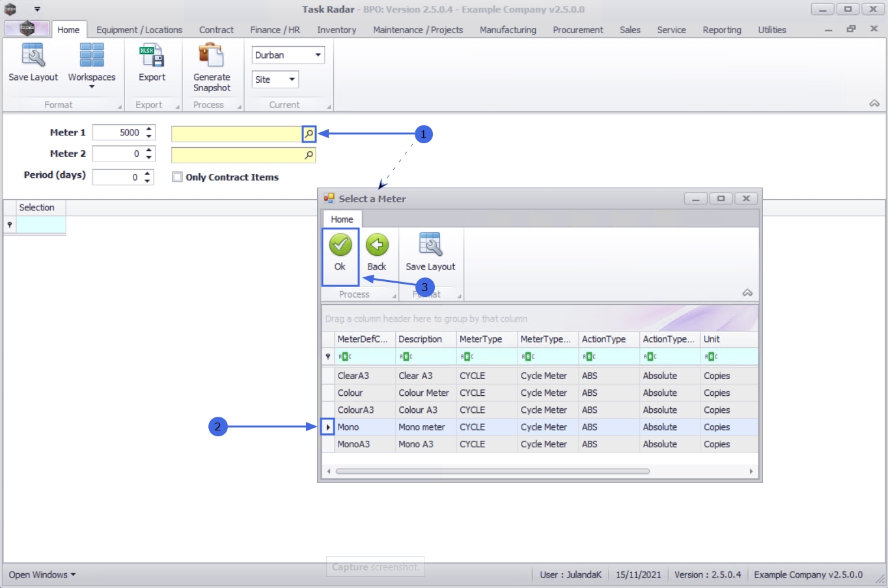This screenshot has width=888, height=588.
Task: Select the Colour meter row
Action: click(540, 393)
